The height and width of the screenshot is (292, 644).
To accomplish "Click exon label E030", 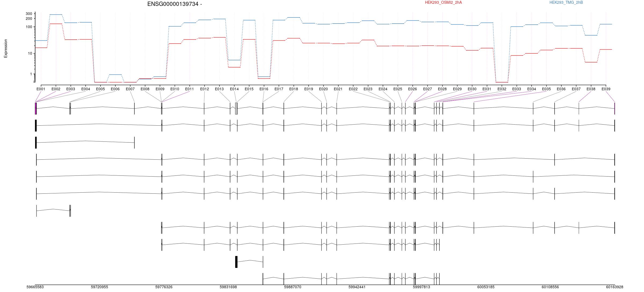I will pyautogui.click(x=472, y=89).
